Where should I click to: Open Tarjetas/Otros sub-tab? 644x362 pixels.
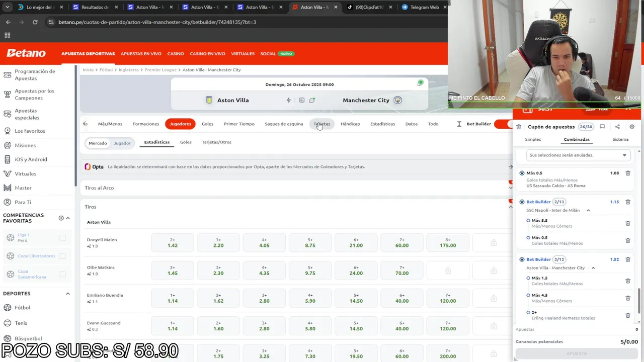coord(216,142)
